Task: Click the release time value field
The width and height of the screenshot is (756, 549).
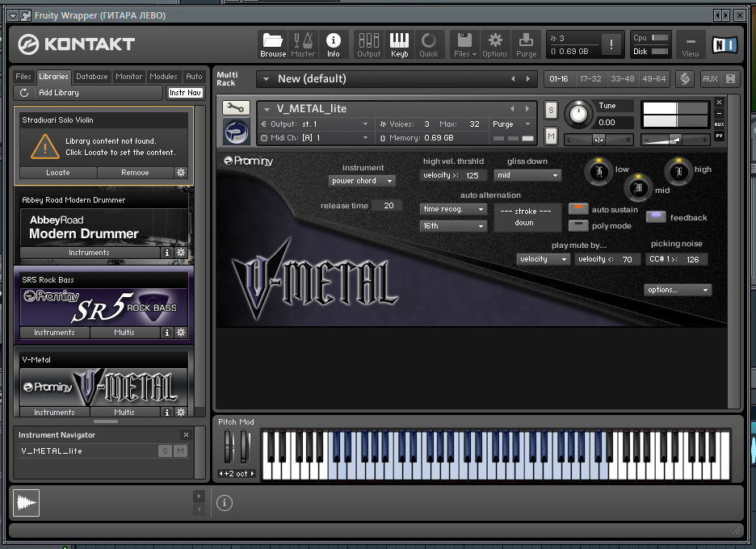Action: pos(388,206)
